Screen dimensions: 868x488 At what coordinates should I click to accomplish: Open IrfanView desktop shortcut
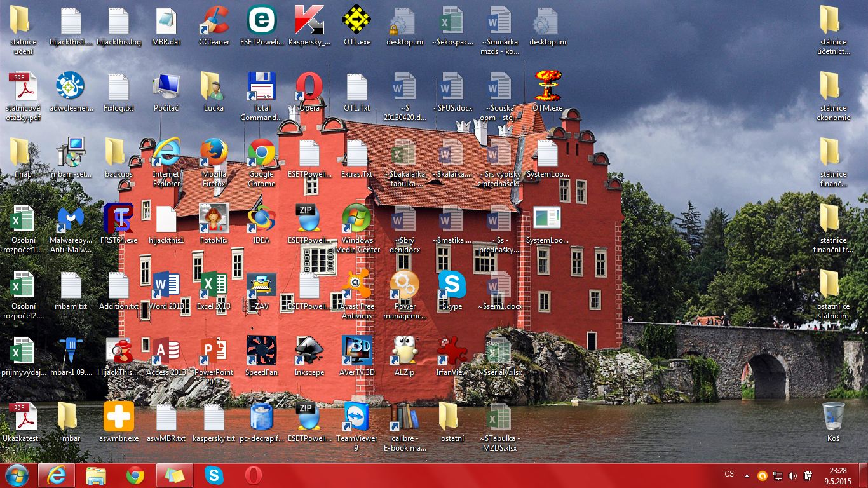pos(452,356)
